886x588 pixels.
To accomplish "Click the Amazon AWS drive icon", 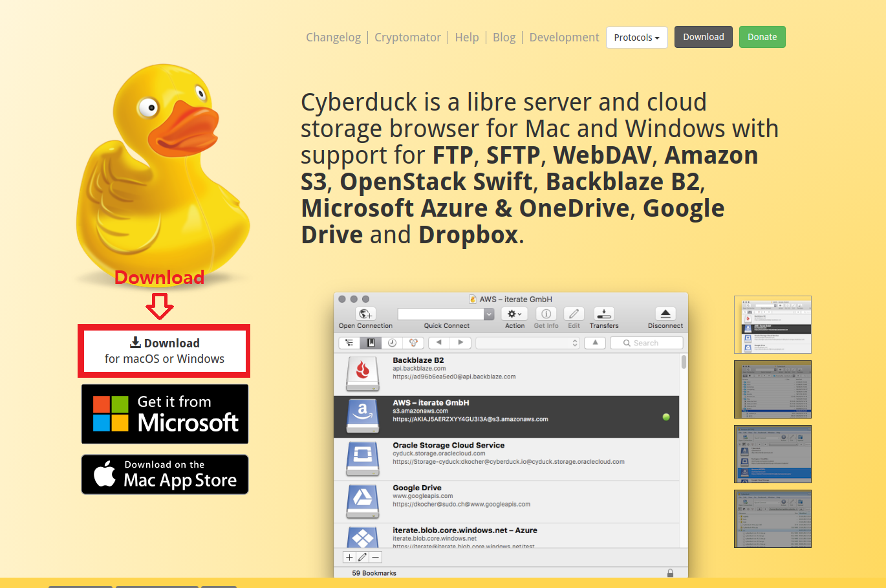I will point(363,416).
